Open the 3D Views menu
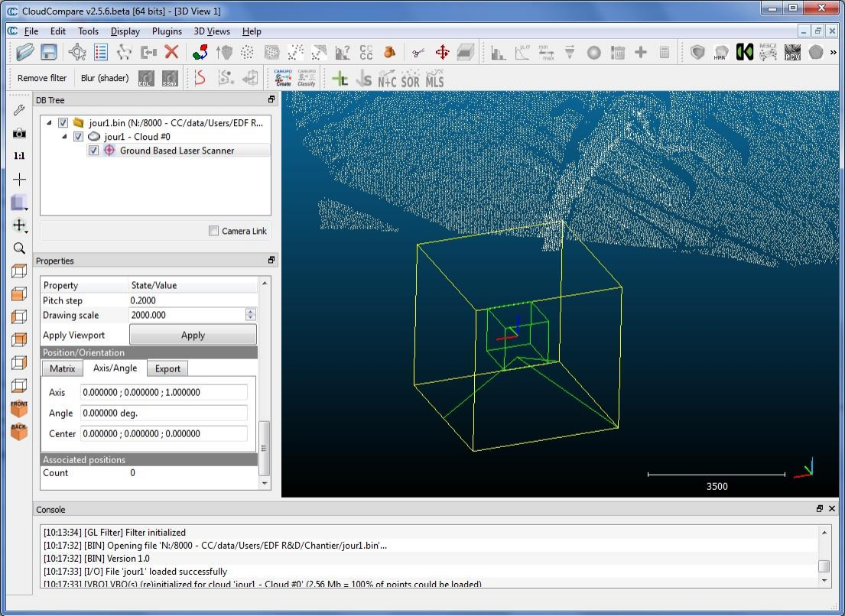The image size is (845, 616). coord(212,31)
